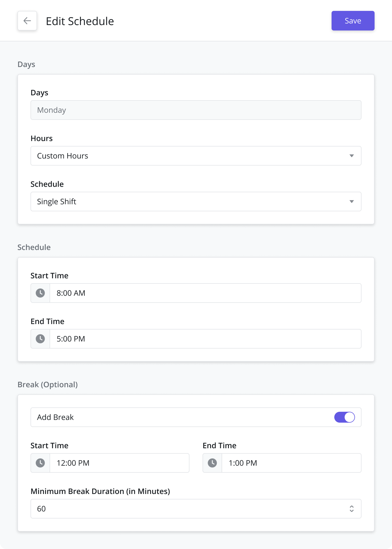Click the Minimum Break Duration field showing 60
The width and height of the screenshot is (392, 549).
tap(196, 509)
